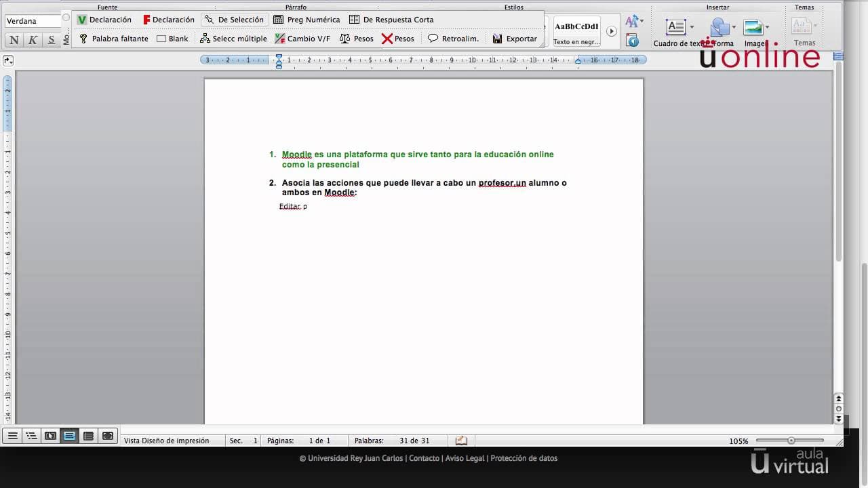Click the Select Browse Object circle button
Image resolution: width=868 pixels, height=488 pixels.
pos(839,409)
